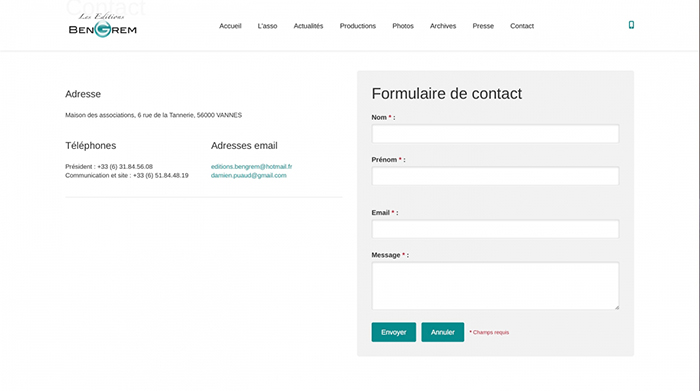Select the Communication et site phone line
700x391 pixels.
click(x=127, y=175)
